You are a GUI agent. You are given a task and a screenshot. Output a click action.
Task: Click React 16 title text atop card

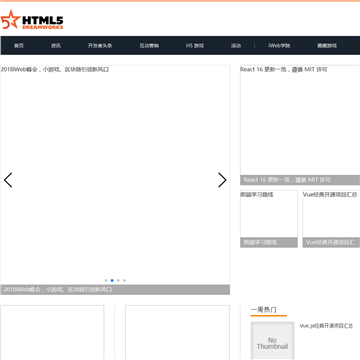tap(284, 70)
